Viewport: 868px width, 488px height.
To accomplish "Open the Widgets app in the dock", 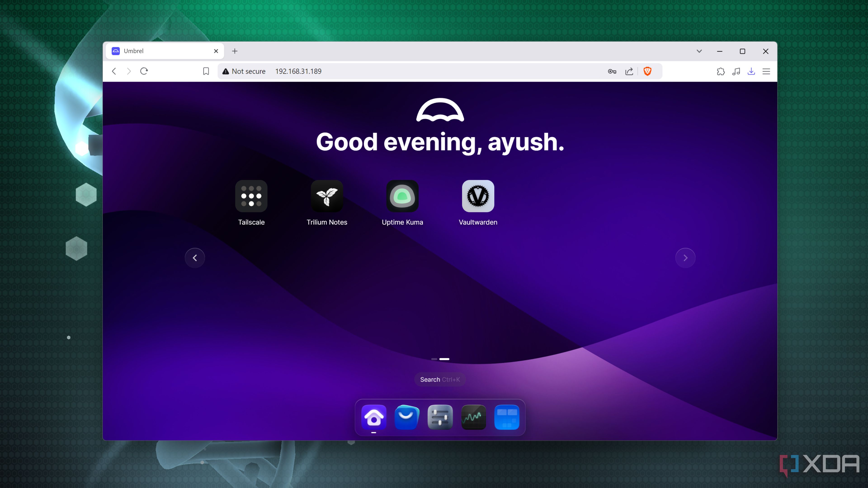I will 507,418.
